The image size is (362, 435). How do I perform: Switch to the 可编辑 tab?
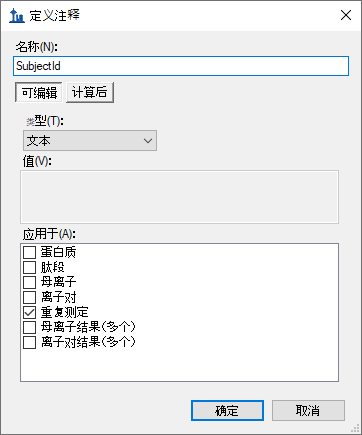click(x=39, y=92)
